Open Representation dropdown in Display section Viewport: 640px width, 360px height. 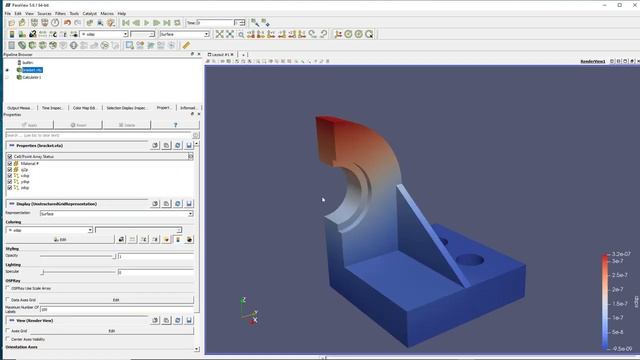pos(116,213)
